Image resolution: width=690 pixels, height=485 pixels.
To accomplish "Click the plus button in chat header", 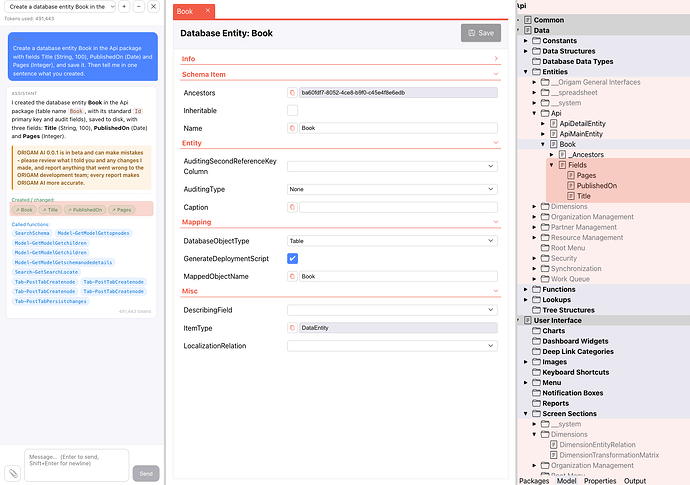I will tap(124, 7).
